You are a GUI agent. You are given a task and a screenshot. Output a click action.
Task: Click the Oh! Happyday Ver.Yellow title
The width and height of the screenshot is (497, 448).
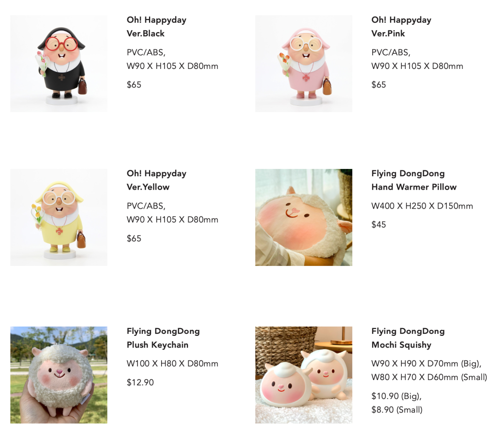pos(157,180)
